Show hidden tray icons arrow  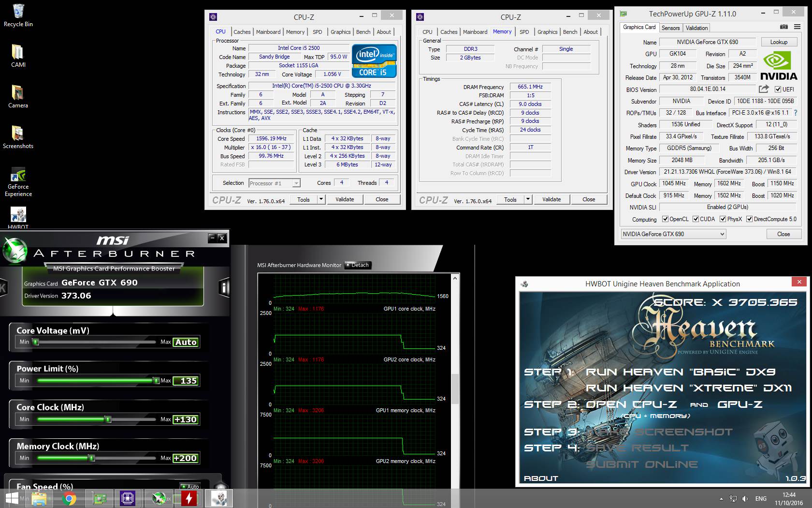point(721,499)
